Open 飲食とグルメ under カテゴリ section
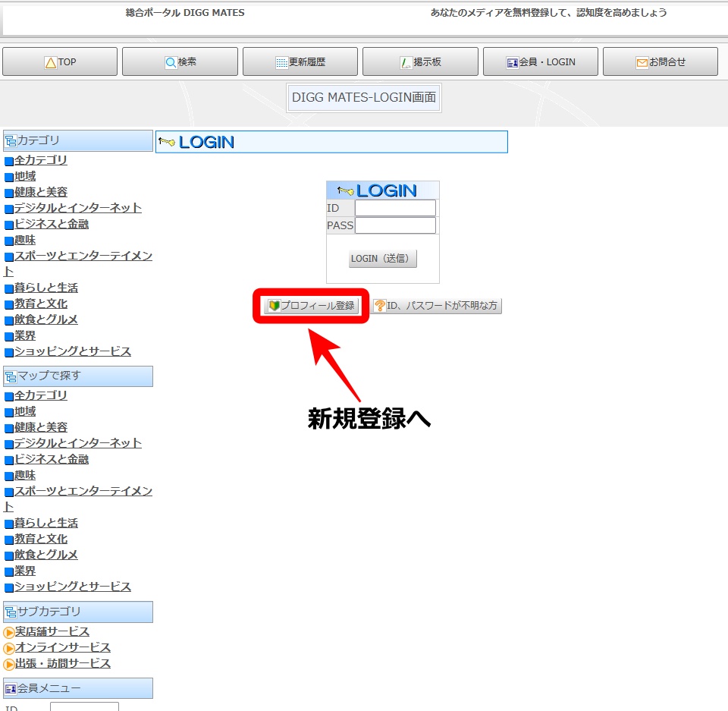Image resolution: width=728 pixels, height=711 pixels. click(46, 319)
